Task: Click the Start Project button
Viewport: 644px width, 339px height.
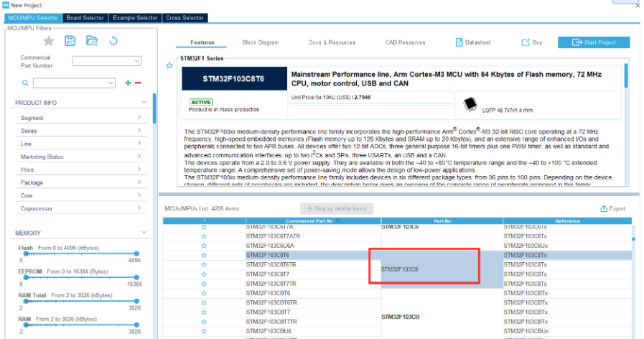Action: click(x=594, y=42)
